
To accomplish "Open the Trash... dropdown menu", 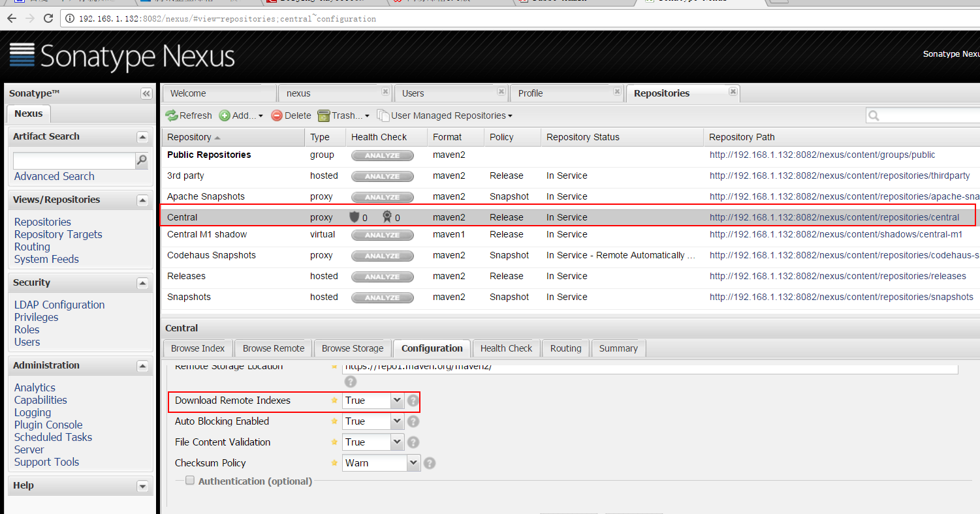I will tap(343, 115).
